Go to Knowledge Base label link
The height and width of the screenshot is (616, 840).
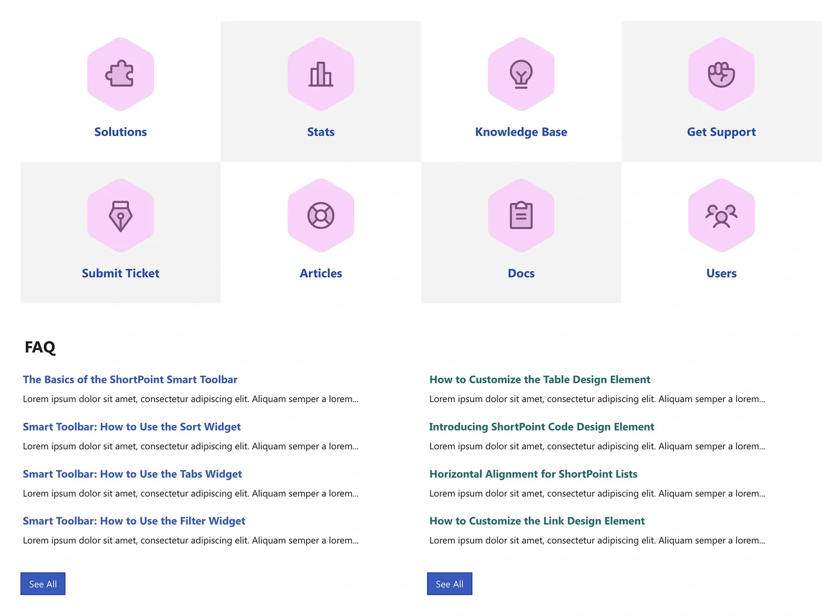521,132
